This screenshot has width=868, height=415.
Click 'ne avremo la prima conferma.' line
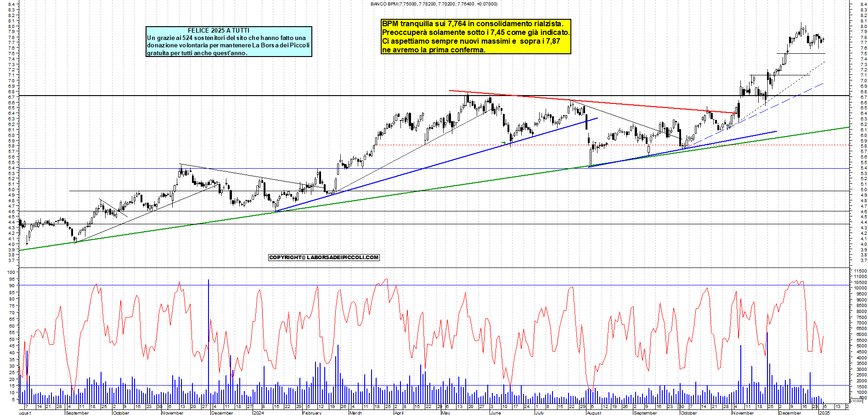click(x=434, y=50)
